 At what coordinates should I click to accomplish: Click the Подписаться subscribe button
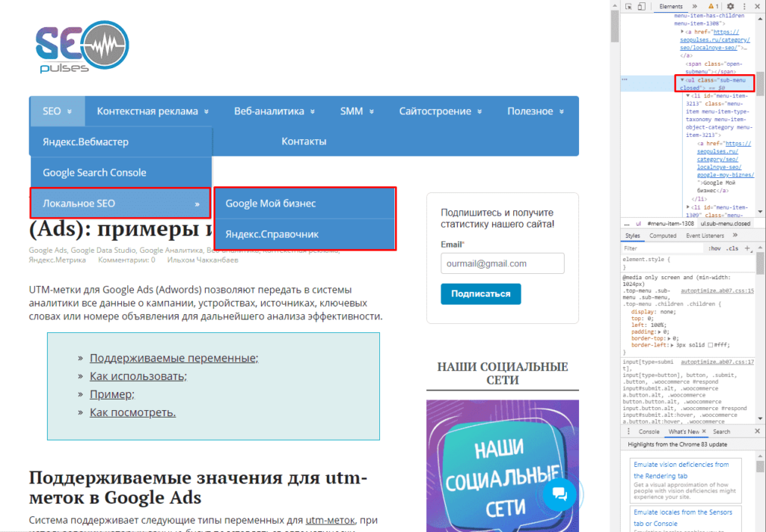(481, 293)
